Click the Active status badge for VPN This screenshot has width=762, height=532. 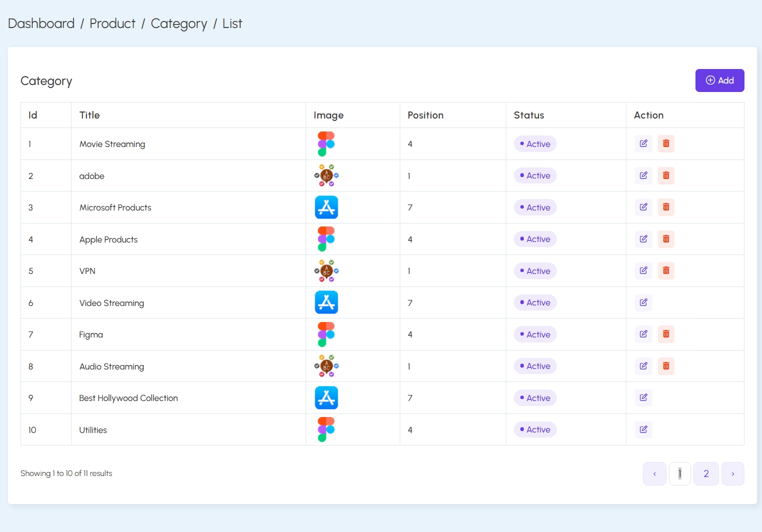tap(535, 271)
